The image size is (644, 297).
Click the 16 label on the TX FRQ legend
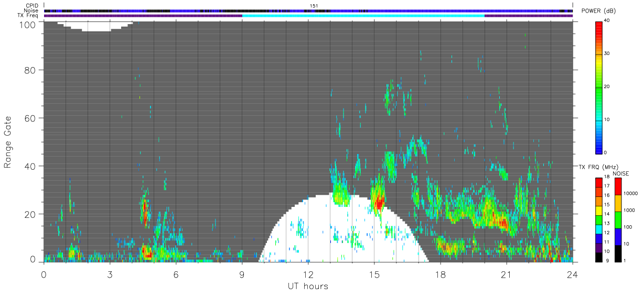(x=606, y=195)
